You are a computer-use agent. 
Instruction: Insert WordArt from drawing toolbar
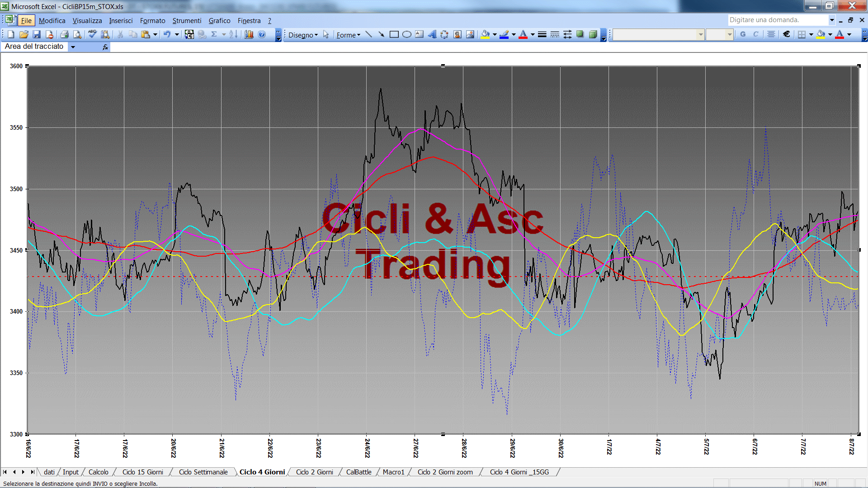(x=432, y=35)
